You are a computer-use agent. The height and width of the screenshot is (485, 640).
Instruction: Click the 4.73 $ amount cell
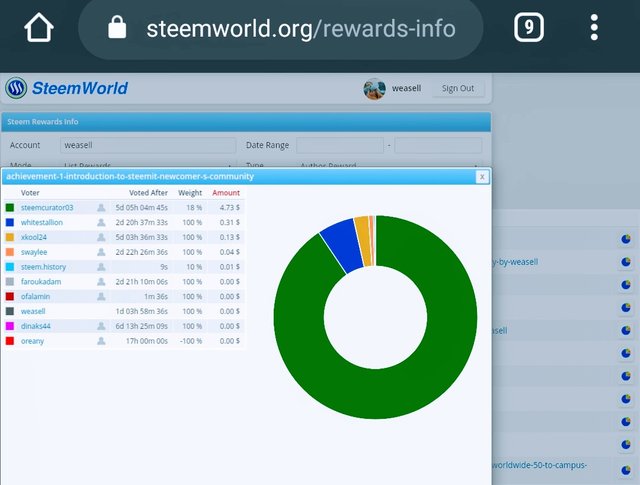point(229,207)
